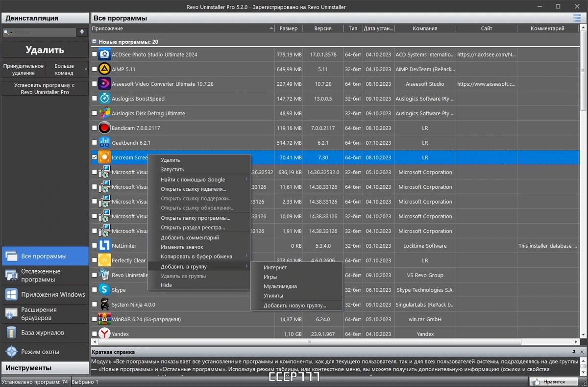Open Отслеженные программы sidebar section
This screenshot has width=588, height=387.
(45, 275)
